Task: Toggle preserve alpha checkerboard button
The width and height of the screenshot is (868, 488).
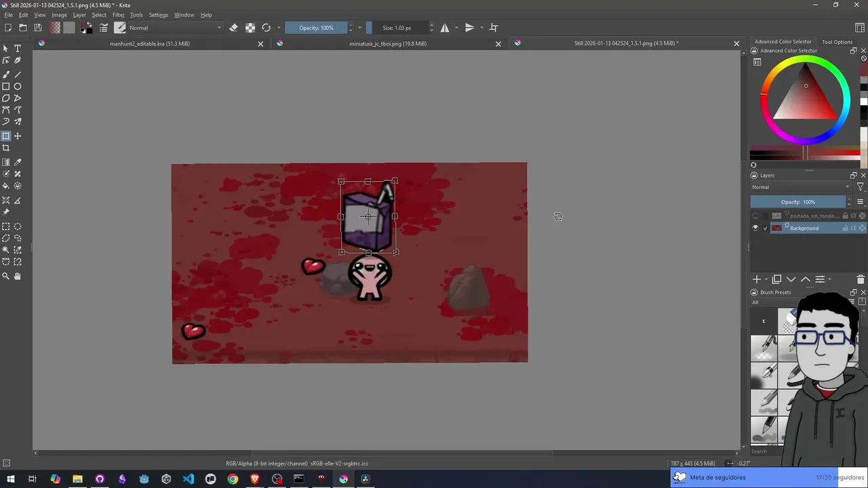Action: [250, 28]
